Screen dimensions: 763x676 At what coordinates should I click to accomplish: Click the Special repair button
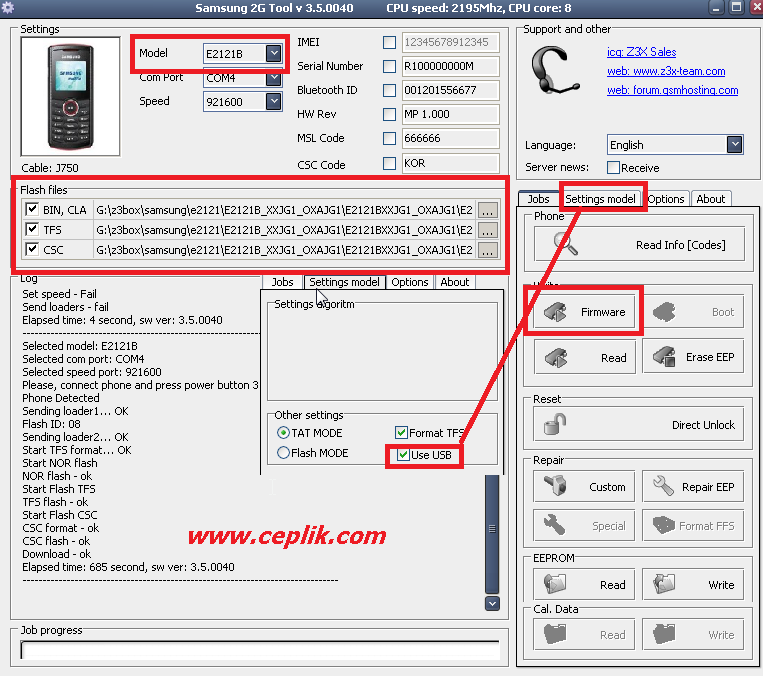(x=584, y=526)
